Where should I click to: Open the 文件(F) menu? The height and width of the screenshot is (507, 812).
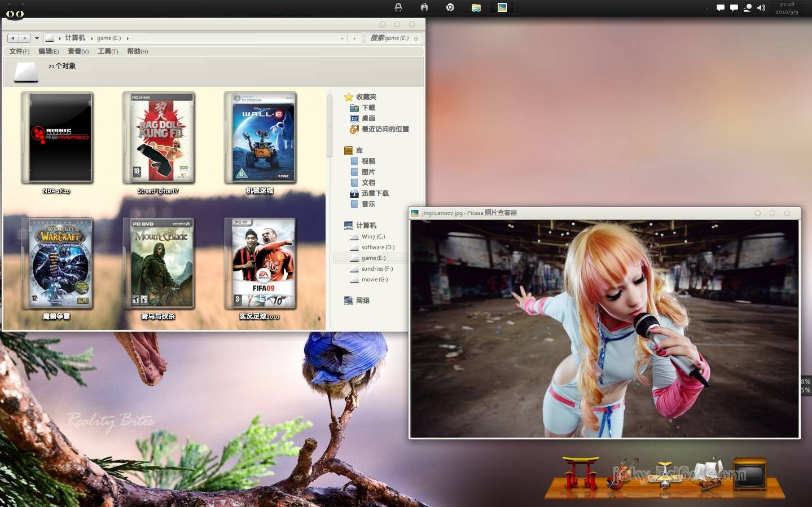[x=19, y=51]
